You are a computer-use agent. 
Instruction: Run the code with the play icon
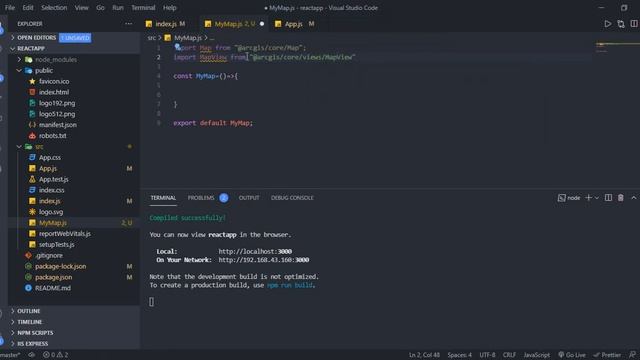608,24
